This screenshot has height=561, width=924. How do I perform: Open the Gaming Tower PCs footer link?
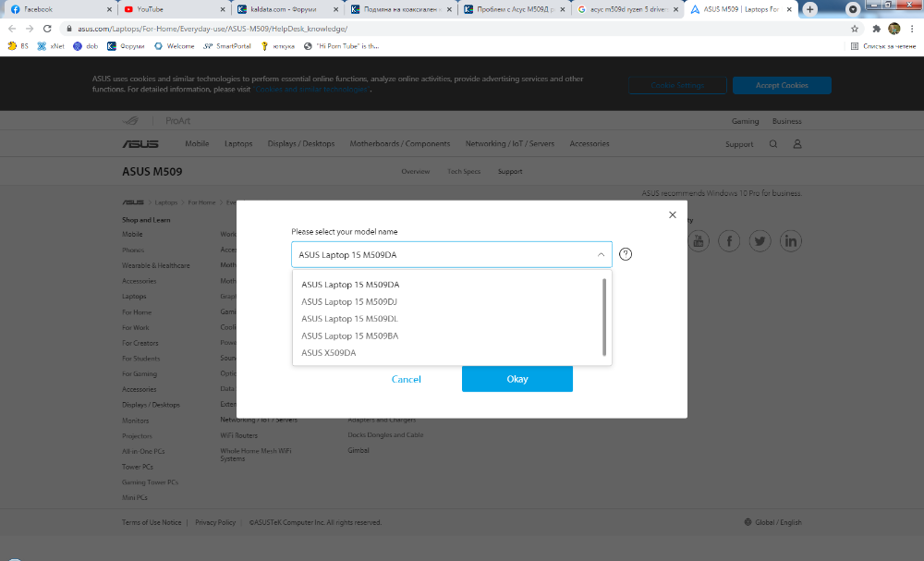coord(150,482)
